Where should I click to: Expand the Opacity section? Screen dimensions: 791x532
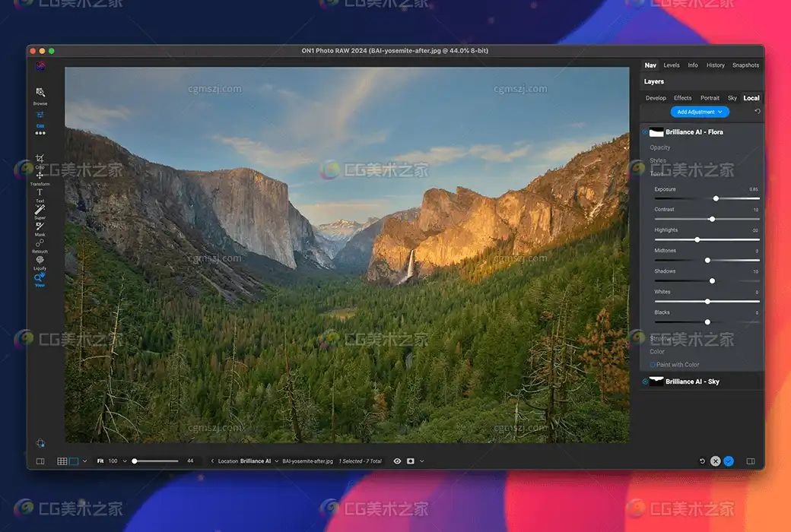660,147
